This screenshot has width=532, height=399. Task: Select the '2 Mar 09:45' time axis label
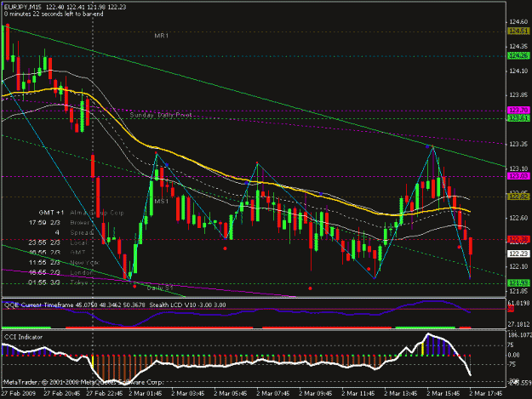point(316,394)
